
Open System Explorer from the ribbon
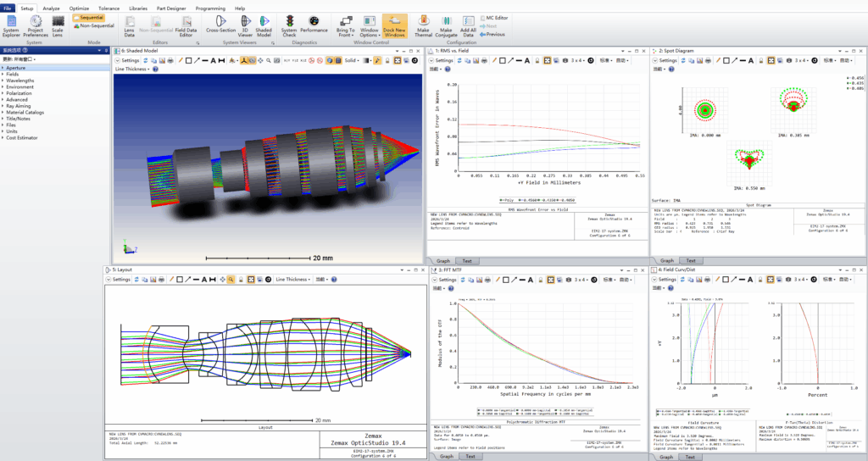[x=11, y=25]
